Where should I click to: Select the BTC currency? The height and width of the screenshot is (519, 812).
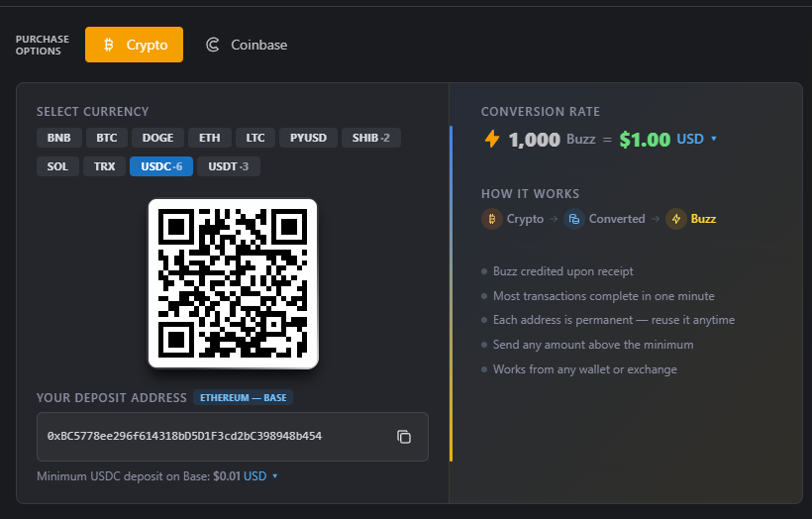pyautogui.click(x=107, y=138)
